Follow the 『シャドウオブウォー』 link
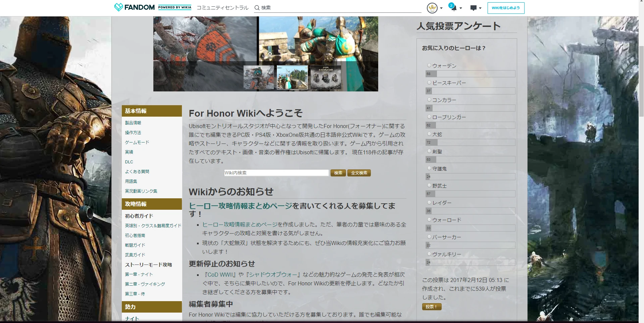644x323 pixels. (x=273, y=275)
